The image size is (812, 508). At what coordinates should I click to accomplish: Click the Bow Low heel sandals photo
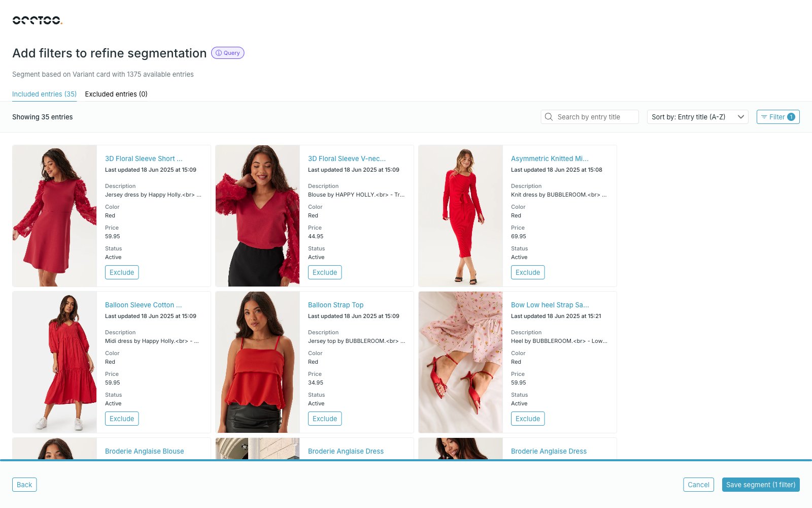coord(461,362)
